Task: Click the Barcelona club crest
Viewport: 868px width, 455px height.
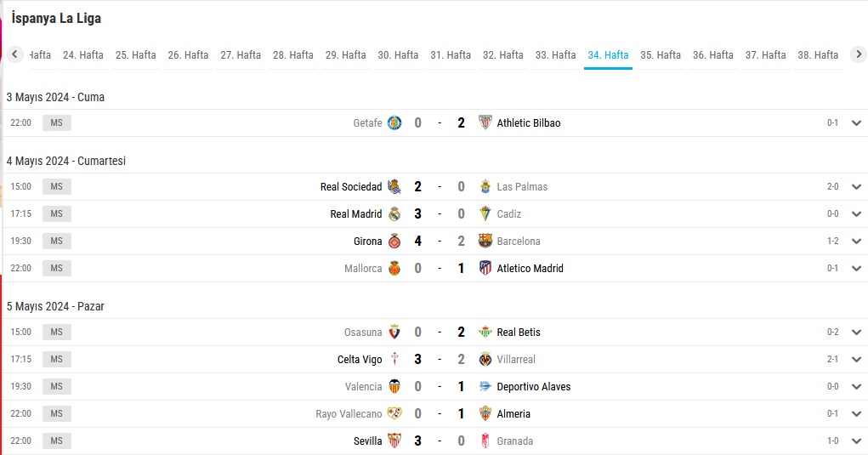Action: [485, 241]
